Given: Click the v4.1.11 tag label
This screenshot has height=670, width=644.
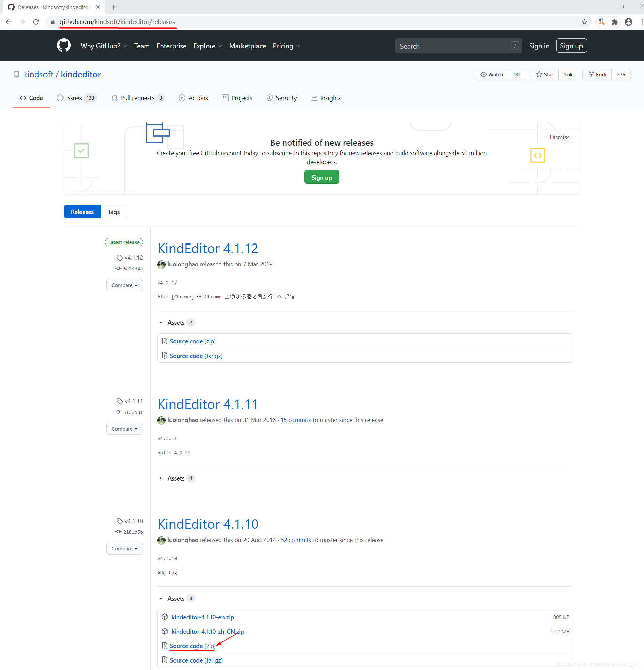Looking at the screenshot, I should click(x=133, y=401).
